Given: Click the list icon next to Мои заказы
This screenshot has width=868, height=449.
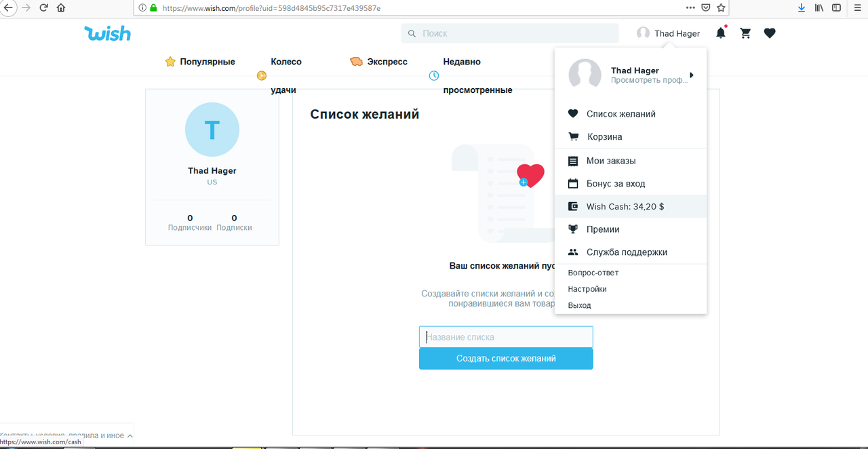Looking at the screenshot, I should coord(573,161).
